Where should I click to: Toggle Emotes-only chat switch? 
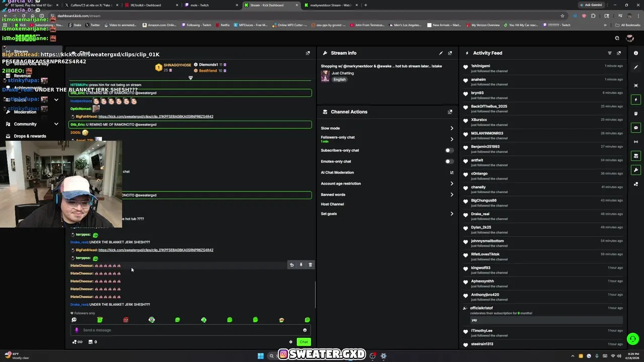pyautogui.click(x=449, y=161)
